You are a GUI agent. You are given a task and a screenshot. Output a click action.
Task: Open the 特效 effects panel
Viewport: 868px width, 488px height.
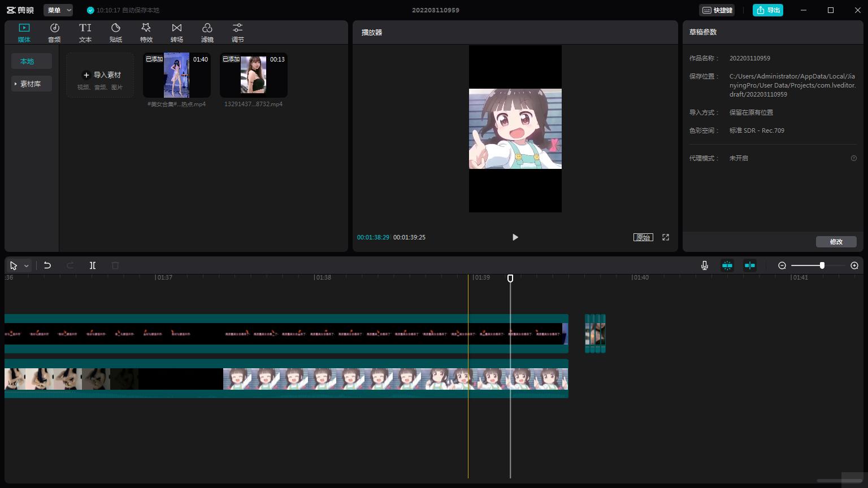[146, 32]
